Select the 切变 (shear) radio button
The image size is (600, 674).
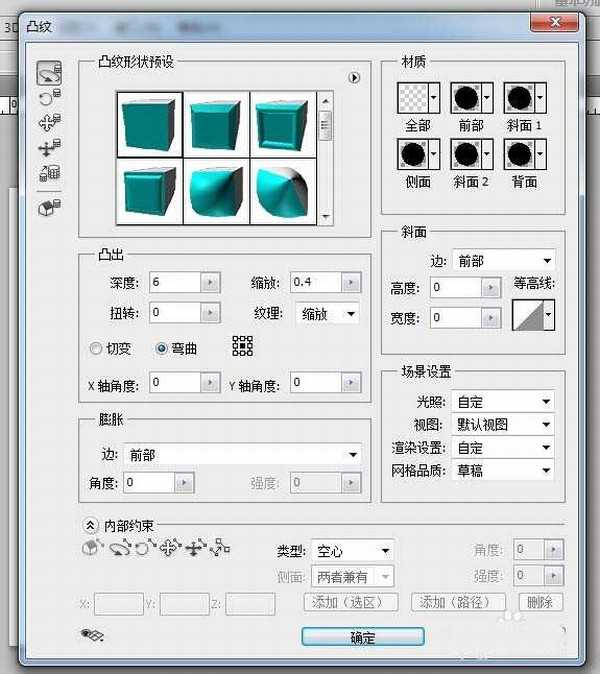point(96,349)
